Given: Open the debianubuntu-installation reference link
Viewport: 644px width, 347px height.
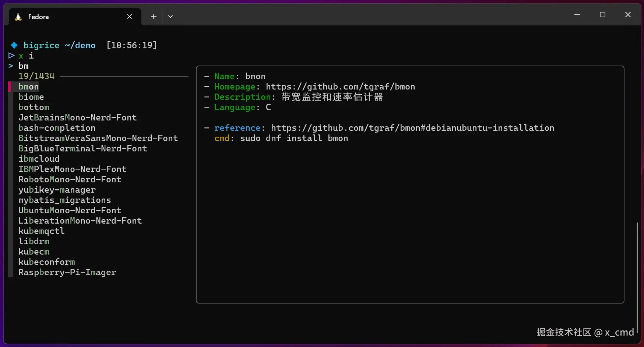Looking at the screenshot, I should (412, 128).
